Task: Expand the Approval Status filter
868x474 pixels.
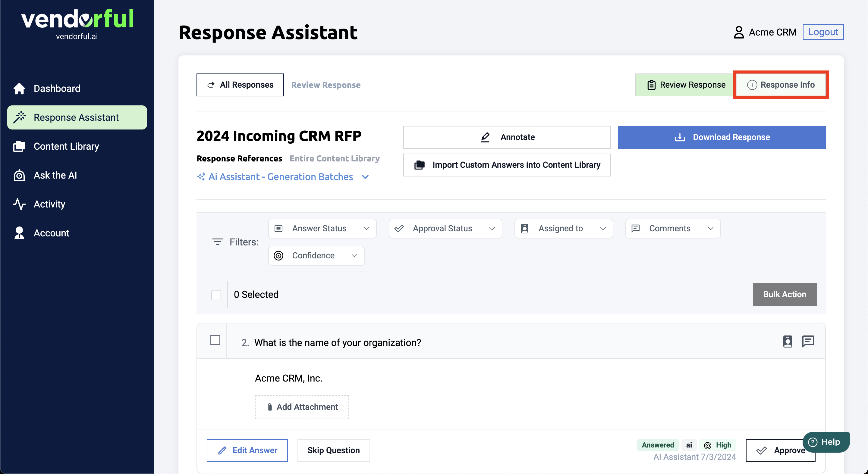Action: tap(445, 229)
